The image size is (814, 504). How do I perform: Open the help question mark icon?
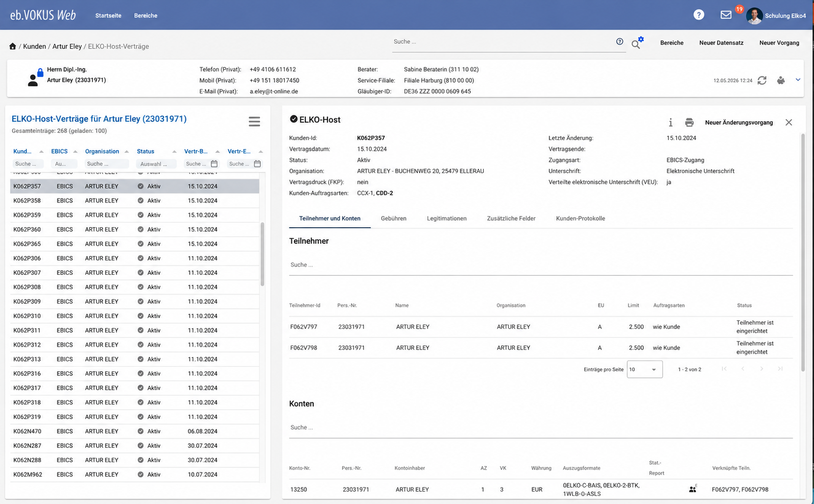point(699,15)
